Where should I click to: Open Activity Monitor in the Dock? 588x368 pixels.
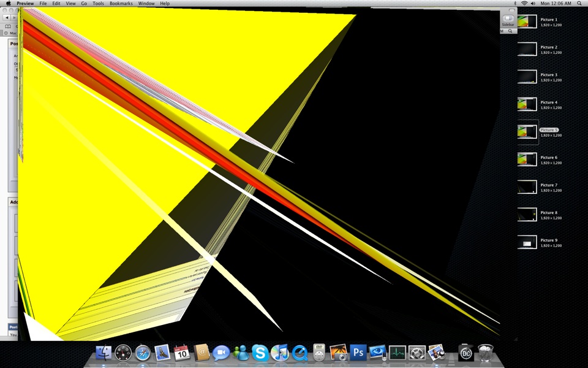coord(397,353)
